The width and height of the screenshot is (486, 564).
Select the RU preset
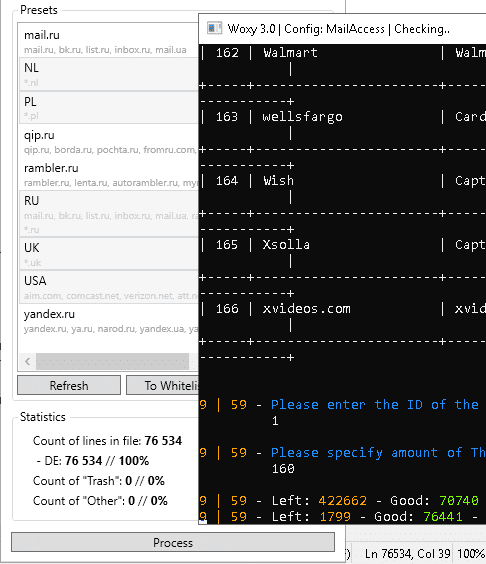point(108,214)
